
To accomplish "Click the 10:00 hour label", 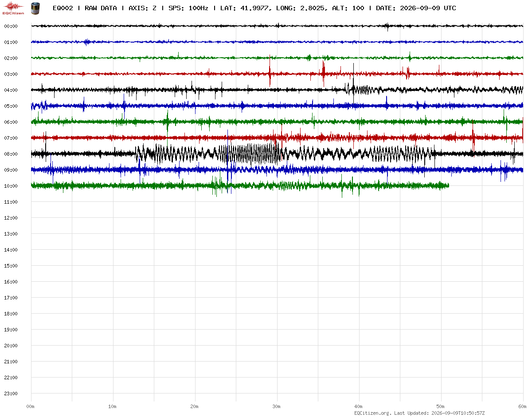I will pyautogui.click(x=11, y=186).
